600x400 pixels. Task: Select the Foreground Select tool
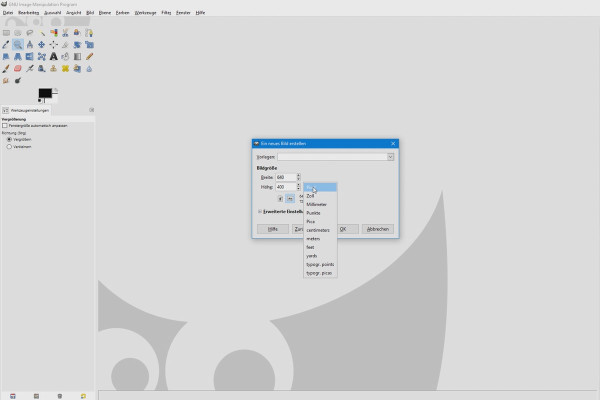pyautogui.click(x=77, y=33)
